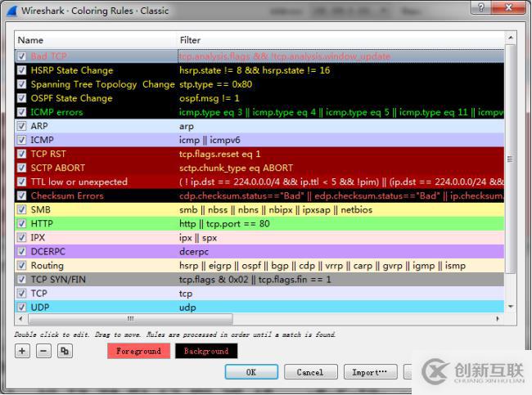Select the TTL low or unexpected rule

[79, 182]
